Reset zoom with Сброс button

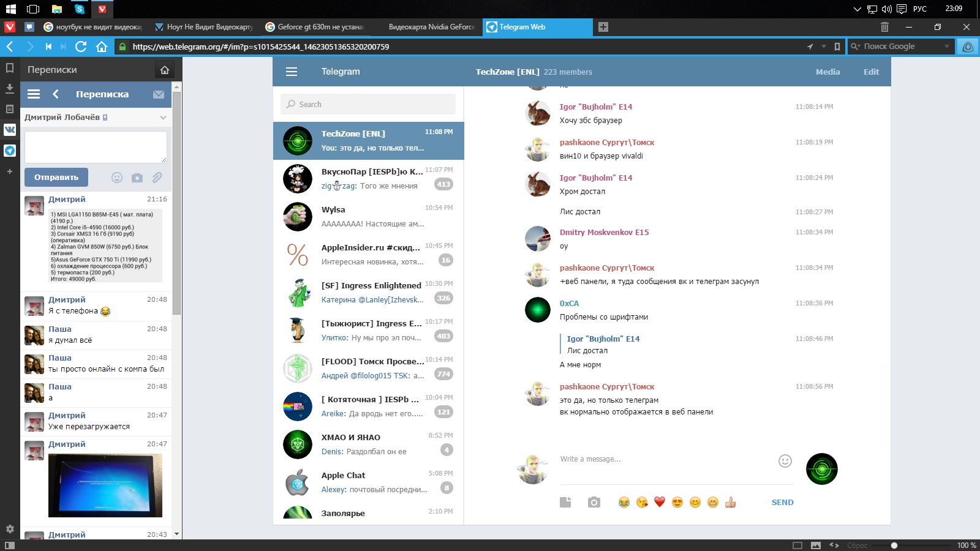(857, 545)
